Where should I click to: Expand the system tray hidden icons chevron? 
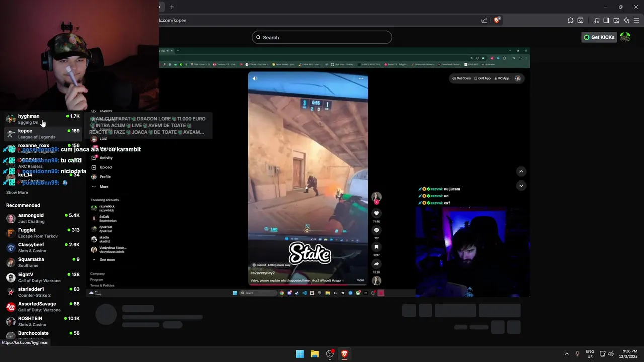point(567,354)
